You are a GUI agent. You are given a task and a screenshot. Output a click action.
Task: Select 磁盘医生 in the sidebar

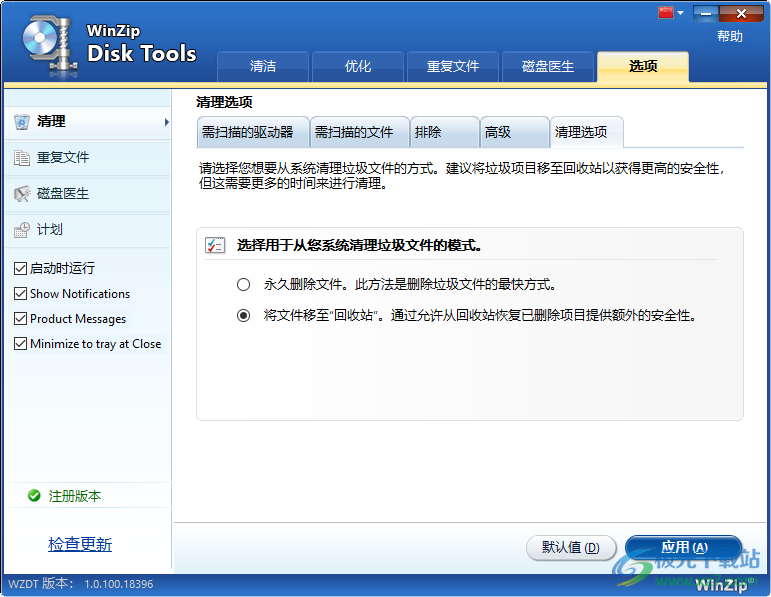pos(88,194)
